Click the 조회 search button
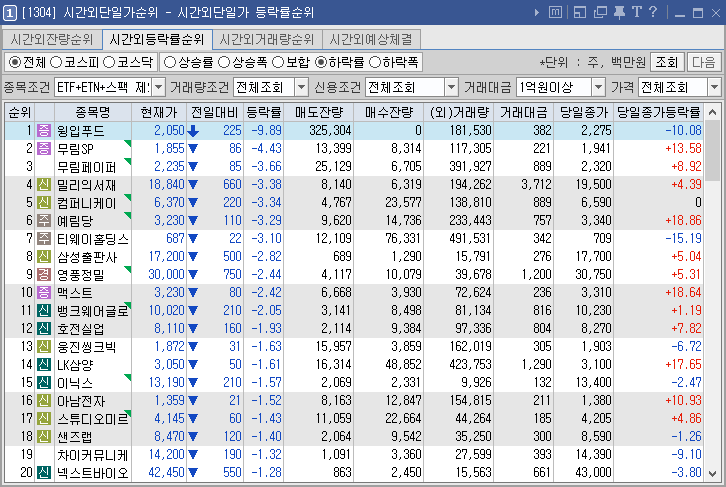Screen dimensions: 726x487 [667, 62]
